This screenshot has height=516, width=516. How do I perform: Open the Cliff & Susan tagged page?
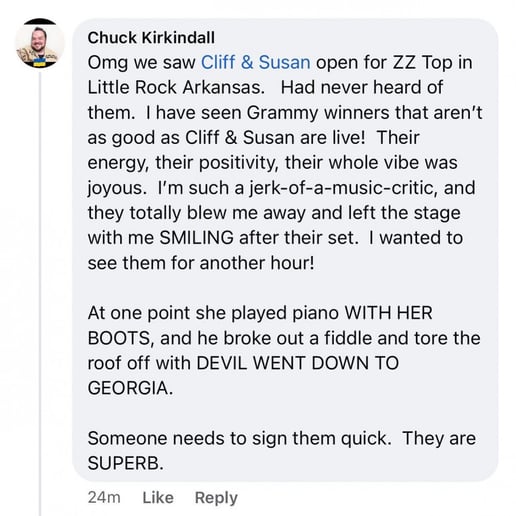click(256, 62)
